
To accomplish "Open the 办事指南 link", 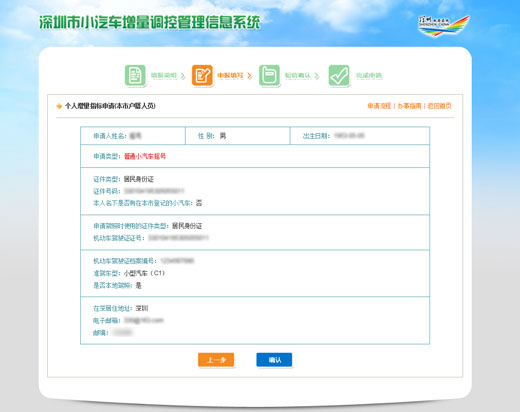I will point(409,106).
